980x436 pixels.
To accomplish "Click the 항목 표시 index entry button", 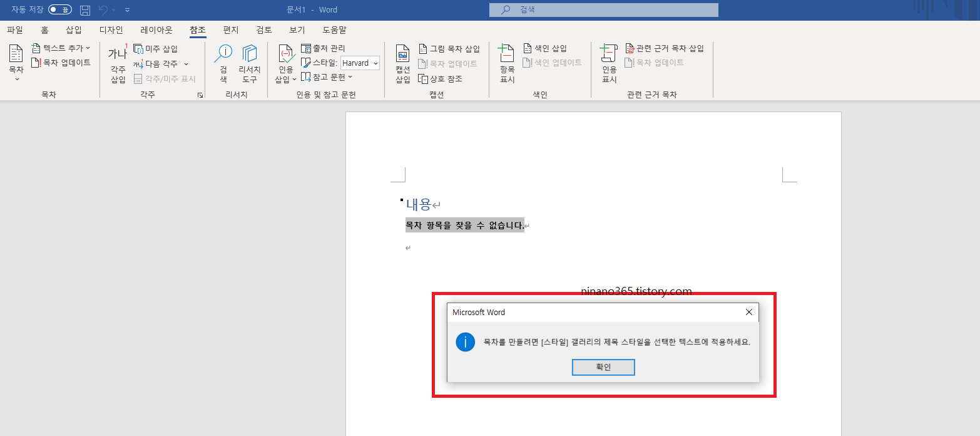I will tap(508, 63).
